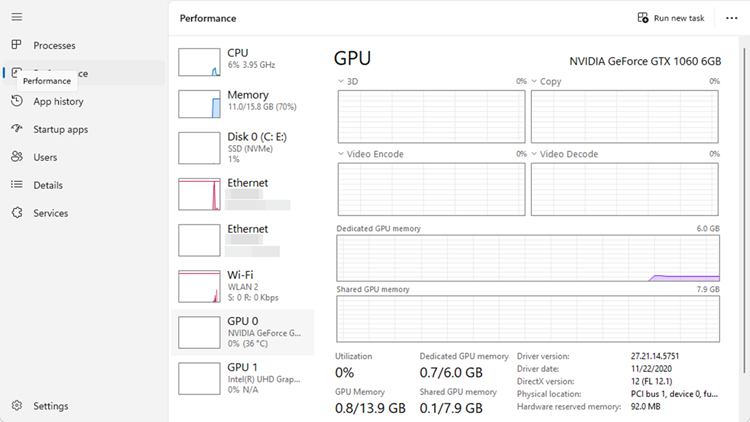Click the 3D engine usage graph
Viewport: 750px width, 422px height.
[431, 117]
